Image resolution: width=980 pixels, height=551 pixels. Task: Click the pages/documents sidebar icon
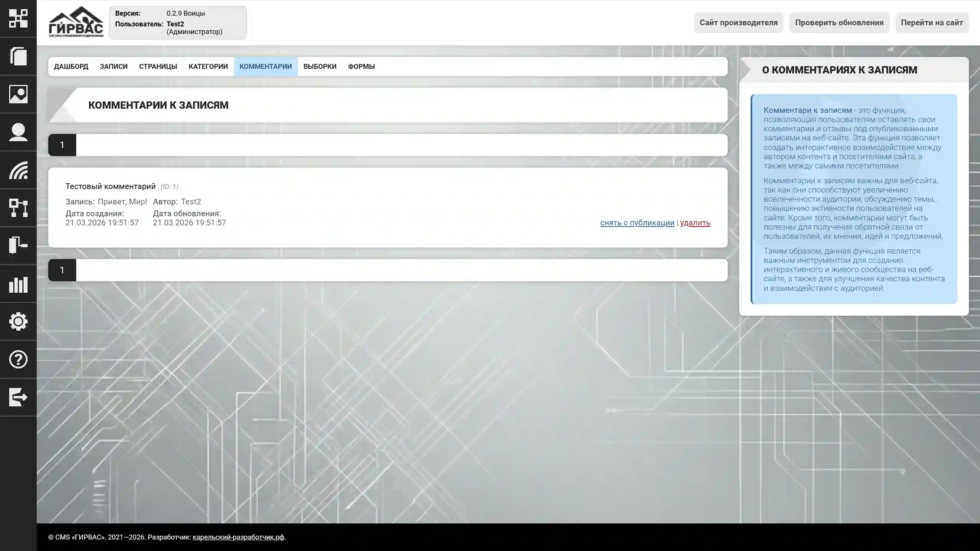click(18, 56)
